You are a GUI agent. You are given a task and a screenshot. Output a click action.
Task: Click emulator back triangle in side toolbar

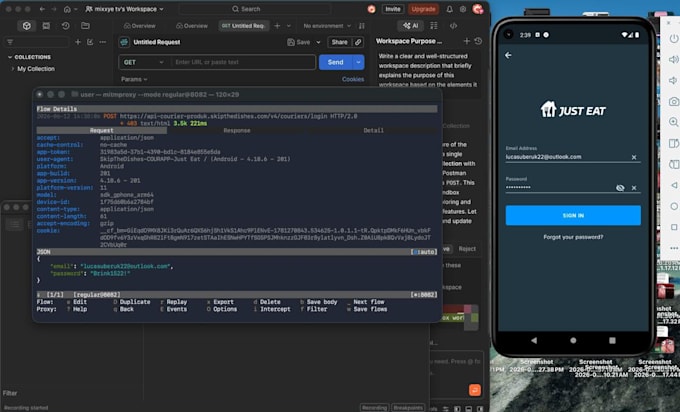point(674,185)
